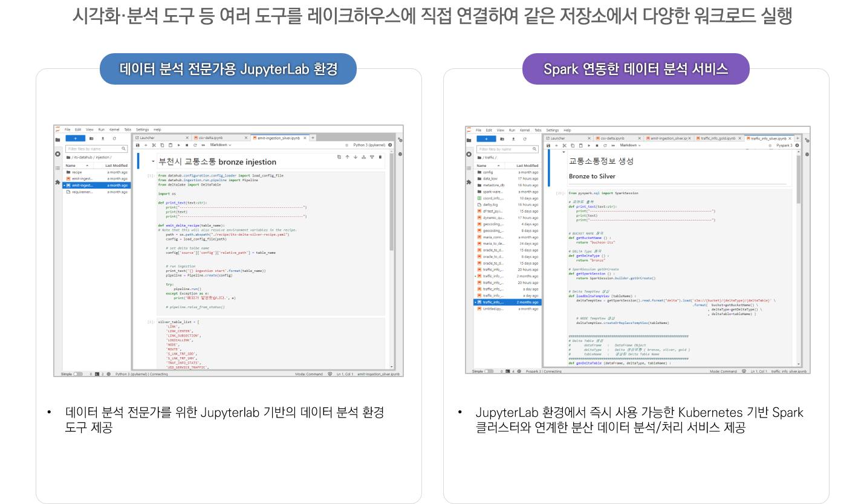
Task: Restart the kernel in traffic_info_silver notebook
Action: (x=606, y=146)
